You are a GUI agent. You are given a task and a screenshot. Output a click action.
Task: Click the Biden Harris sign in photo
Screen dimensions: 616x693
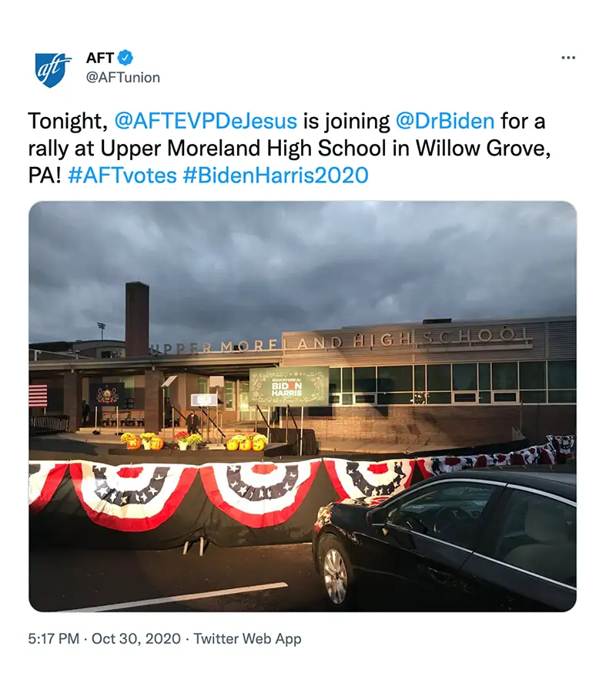[289, 387]
